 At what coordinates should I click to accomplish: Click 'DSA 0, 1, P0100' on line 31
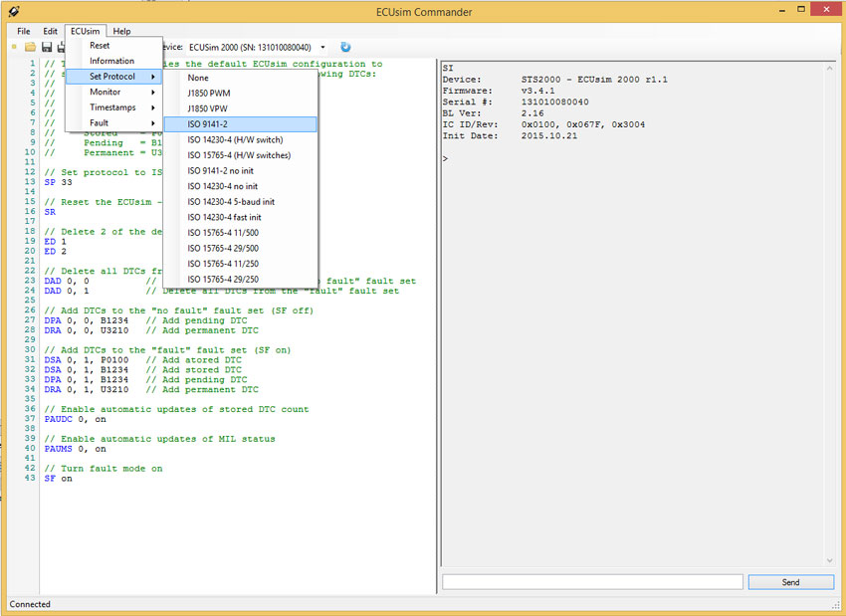click(87, 360)
